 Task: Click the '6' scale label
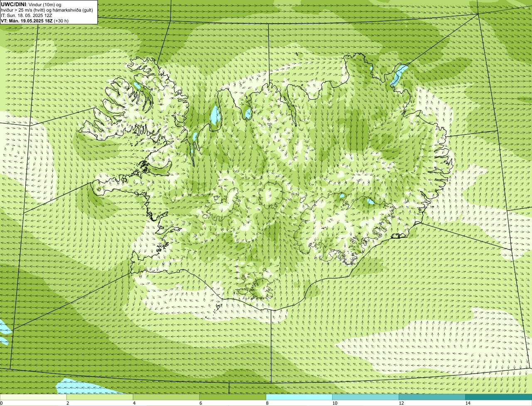click(200, 403)
